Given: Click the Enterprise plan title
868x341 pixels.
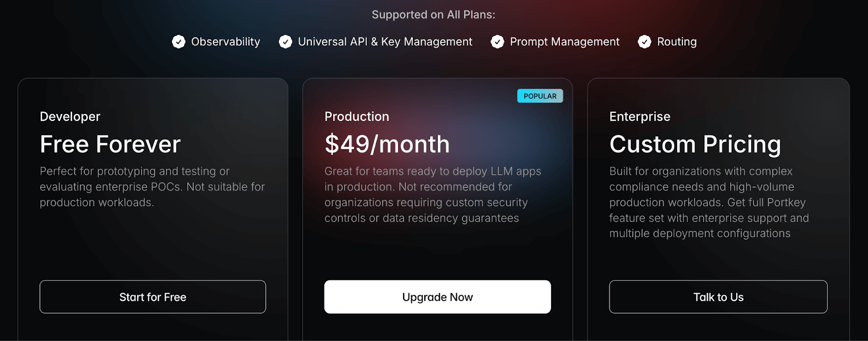Looking at the screenshot, I should pos(640,117).
